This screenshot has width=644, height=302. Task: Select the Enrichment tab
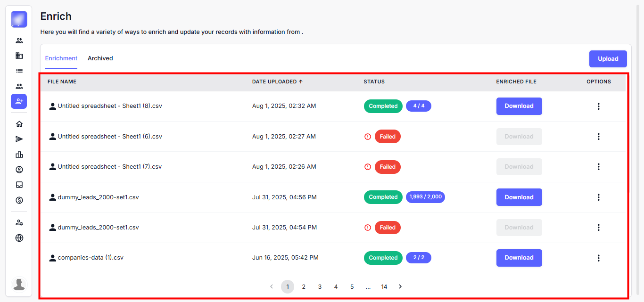point(61,58)
